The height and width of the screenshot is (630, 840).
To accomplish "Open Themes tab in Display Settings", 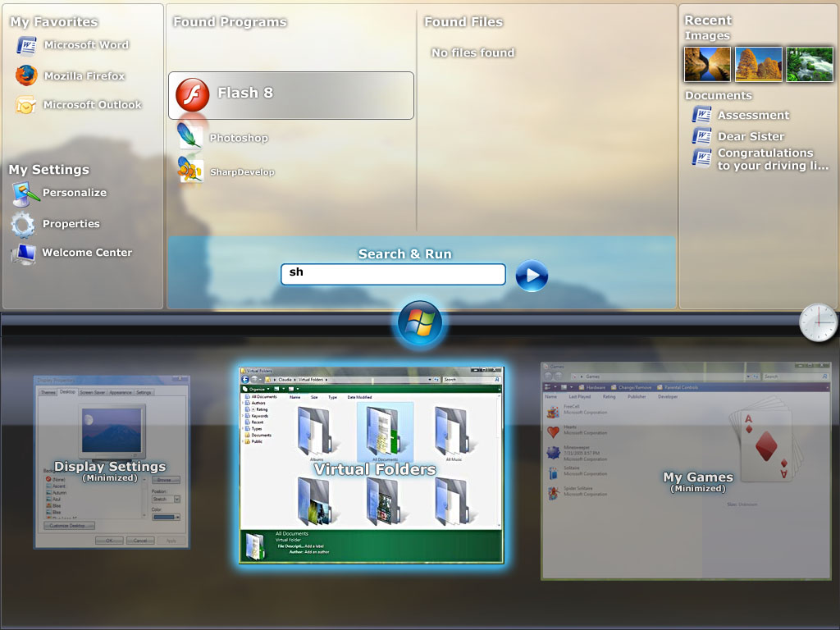I will [48, 392].
